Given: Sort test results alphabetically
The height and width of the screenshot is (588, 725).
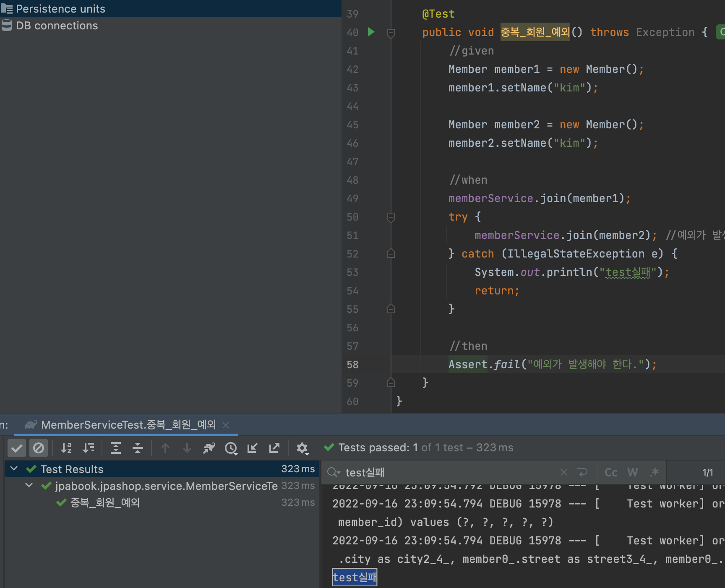Looking at the screenshot, I should (x=66, y=448).
